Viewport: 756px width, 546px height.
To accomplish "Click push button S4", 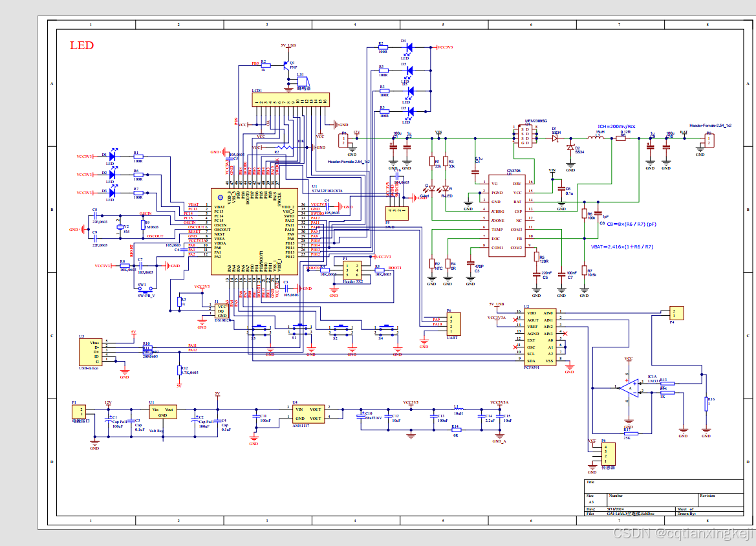I will [x=387, y=330].
